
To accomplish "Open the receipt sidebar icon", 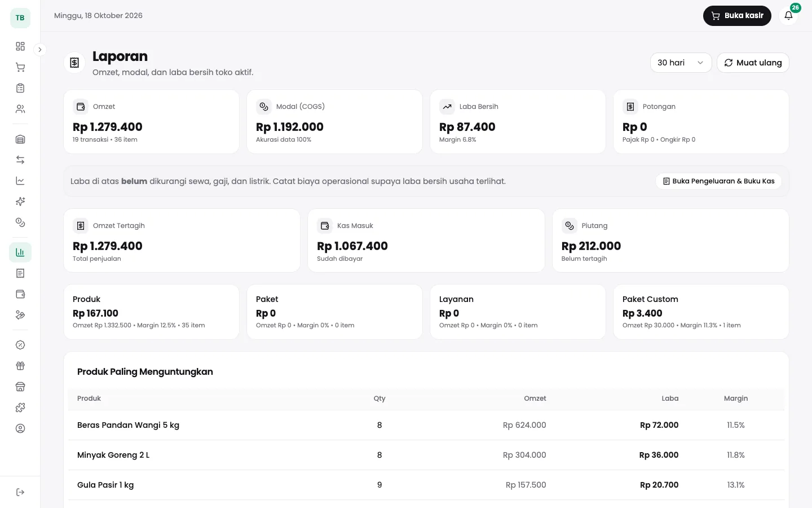I will (20, 273).
